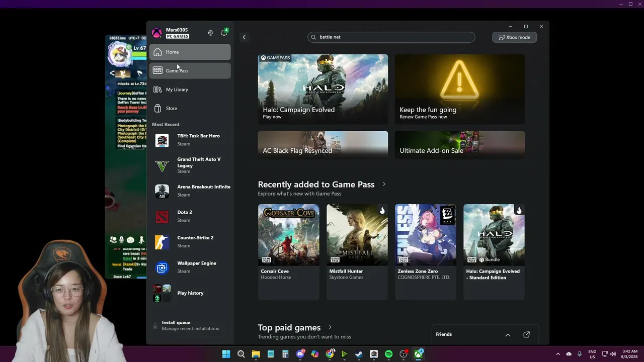
Task: Open Steam from the taskbar
Action: pos(359,354)
